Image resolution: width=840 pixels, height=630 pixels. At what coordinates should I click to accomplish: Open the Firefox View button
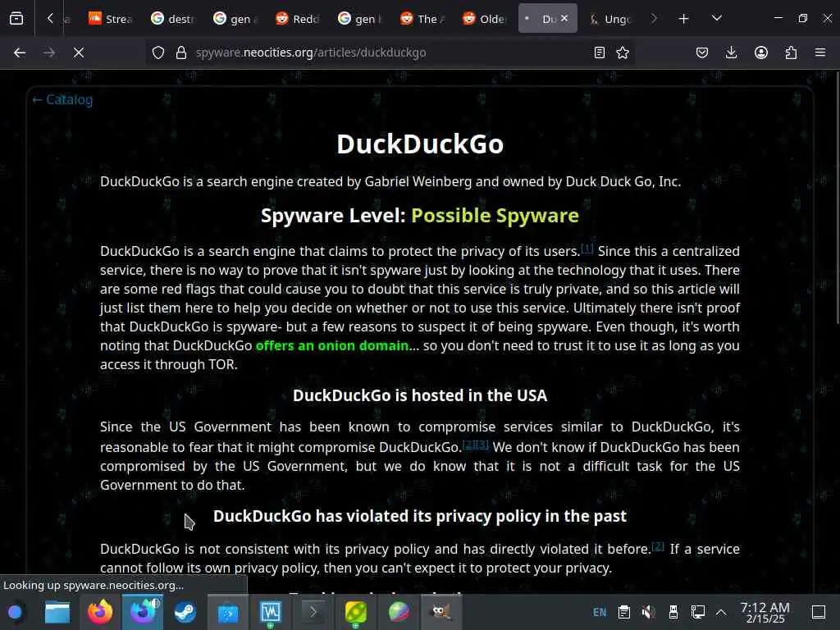(16, 19)
